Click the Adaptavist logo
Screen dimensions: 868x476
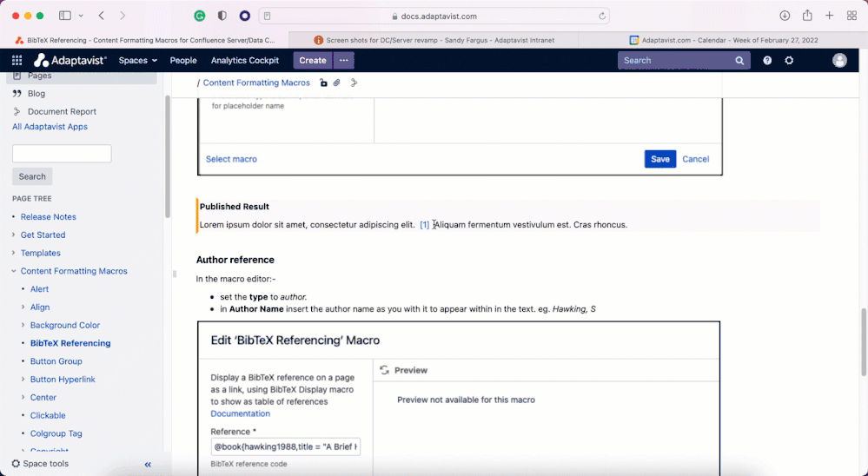coord(70,60)
